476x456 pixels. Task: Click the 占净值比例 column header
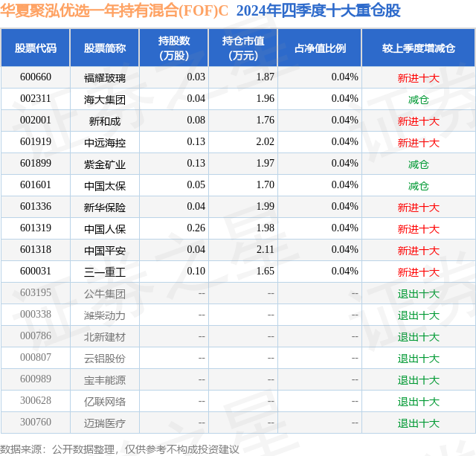click(320, 48)
